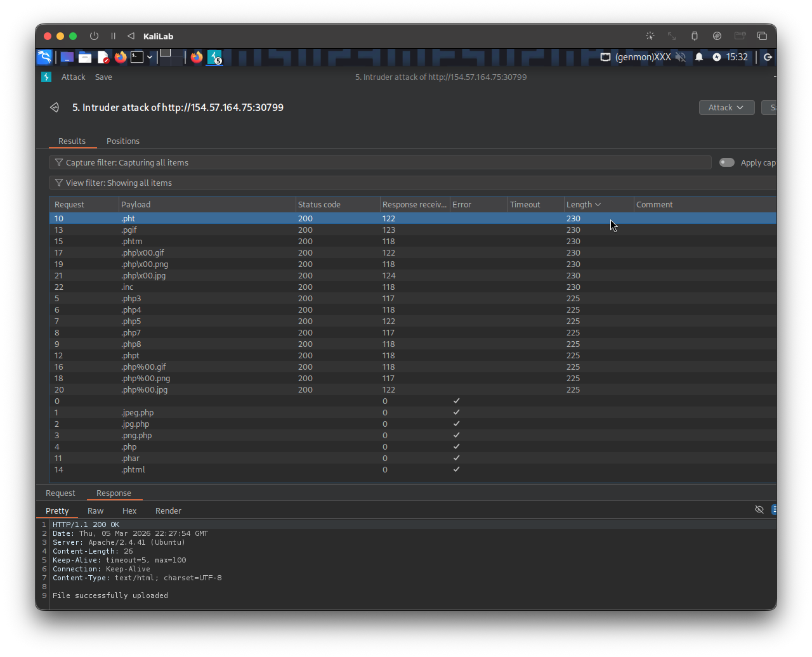
Task: Open the file manager from the panel
Action: (x=85, y=57)
